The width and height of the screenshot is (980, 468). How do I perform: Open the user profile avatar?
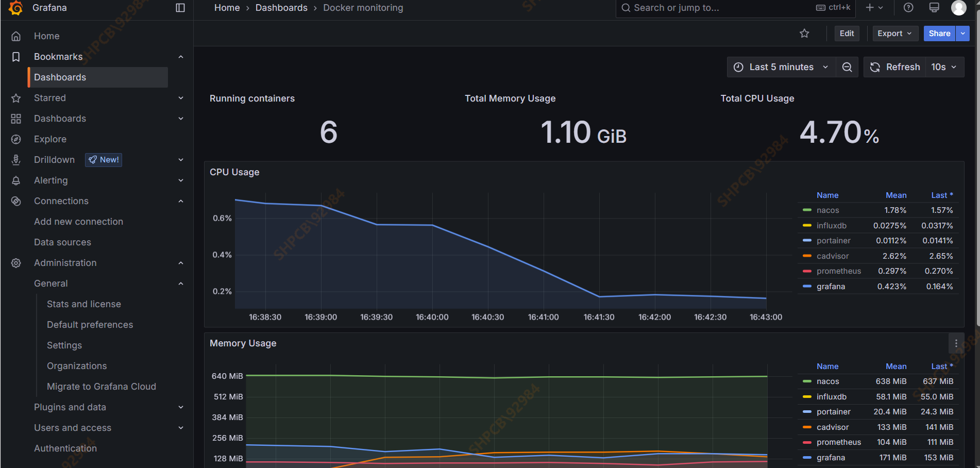tap(959, 8)
